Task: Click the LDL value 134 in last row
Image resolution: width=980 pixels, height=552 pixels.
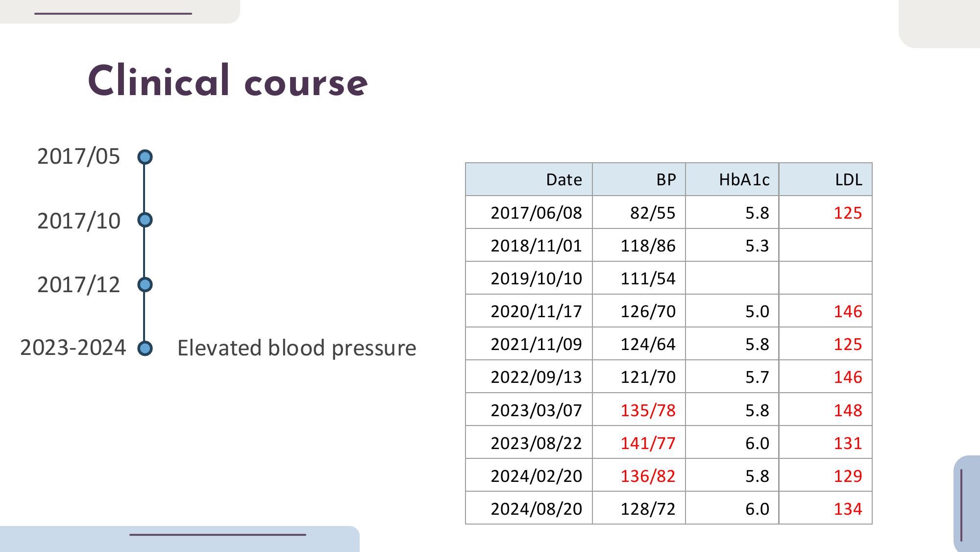Action: 848,509
